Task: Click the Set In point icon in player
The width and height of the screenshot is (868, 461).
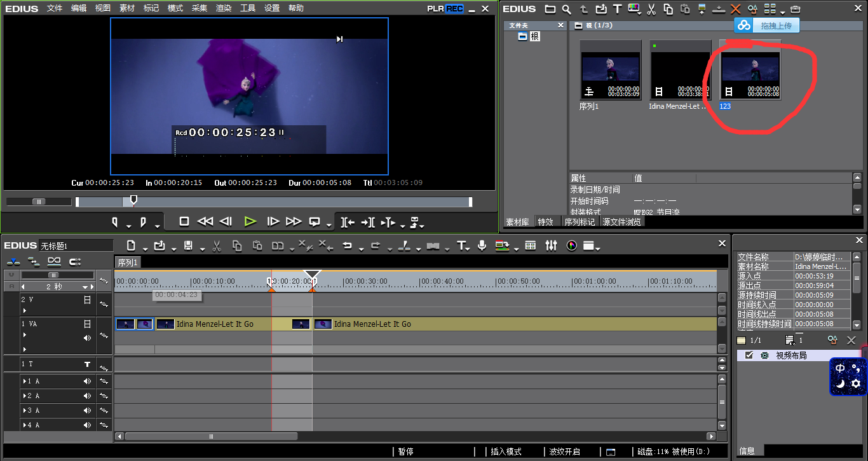Action: coord(116,222)
